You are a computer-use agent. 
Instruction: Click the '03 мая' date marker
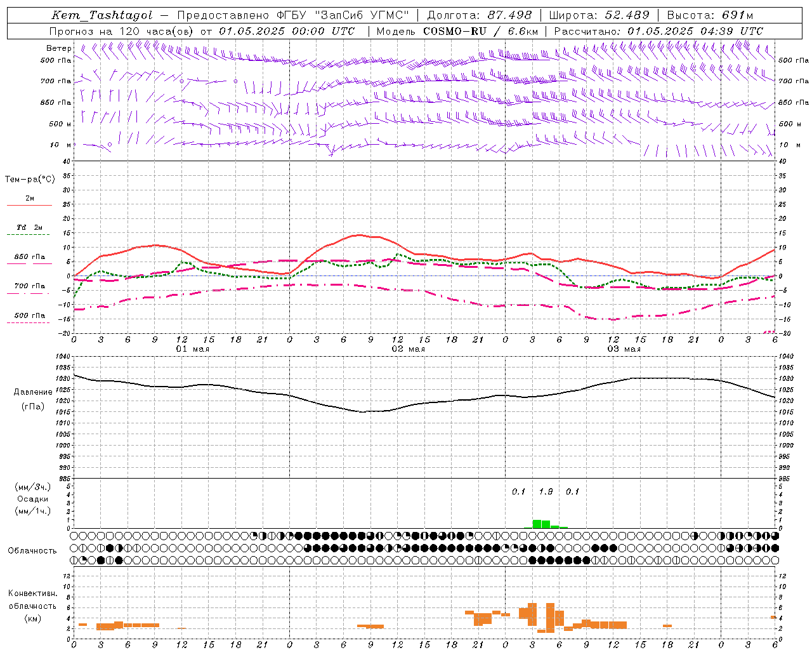[624, 349]
